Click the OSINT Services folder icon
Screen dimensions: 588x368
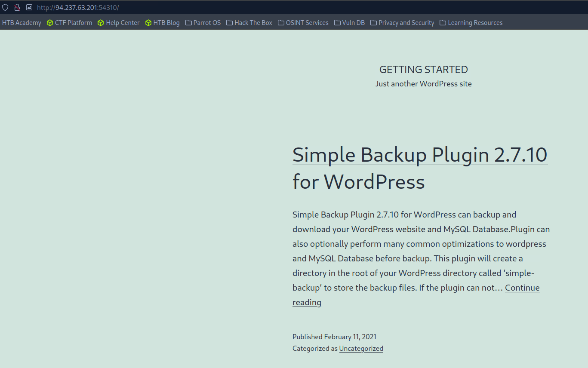pyautogui.click(x=281, y=23)
